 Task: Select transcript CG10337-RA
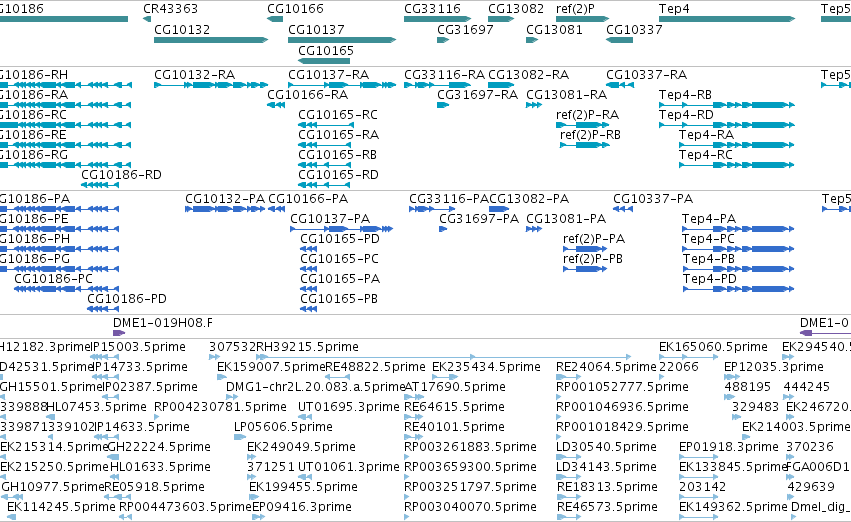tap(620, 85)
